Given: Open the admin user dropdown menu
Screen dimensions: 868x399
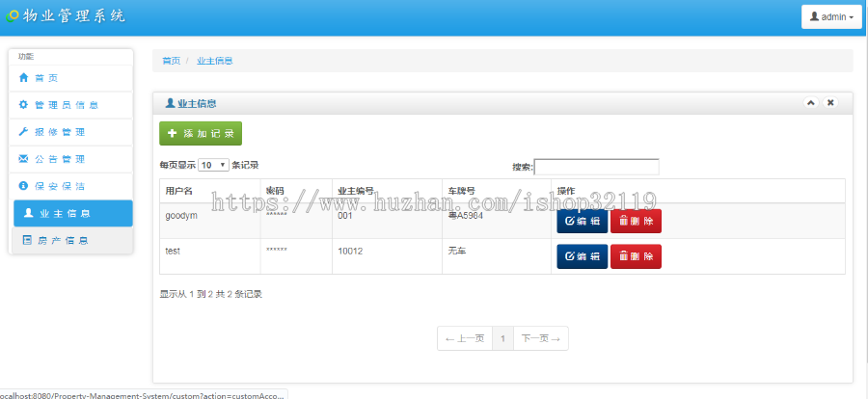Looking at the screenshot, I should 831,16.
